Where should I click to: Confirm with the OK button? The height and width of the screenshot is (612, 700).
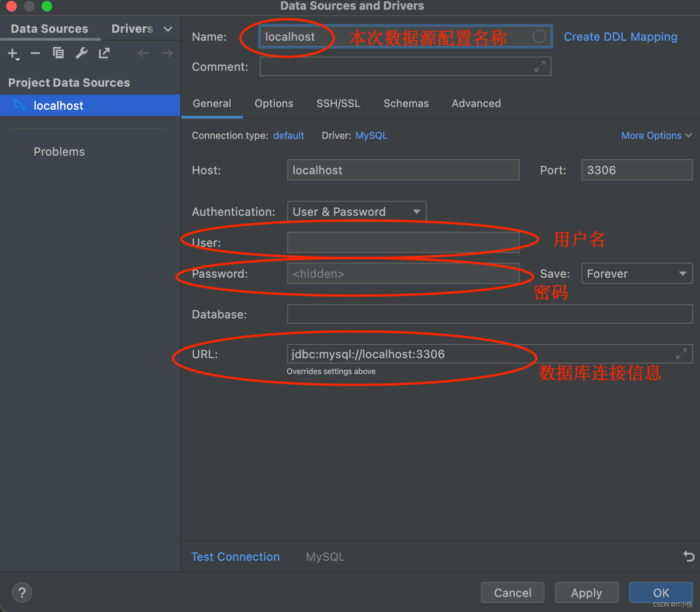pos(661,593)
